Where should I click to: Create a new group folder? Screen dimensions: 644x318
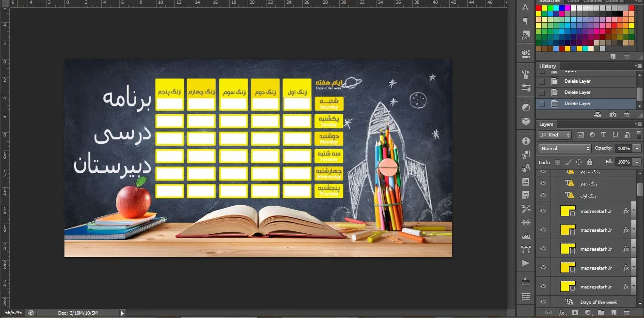[600, 313]
